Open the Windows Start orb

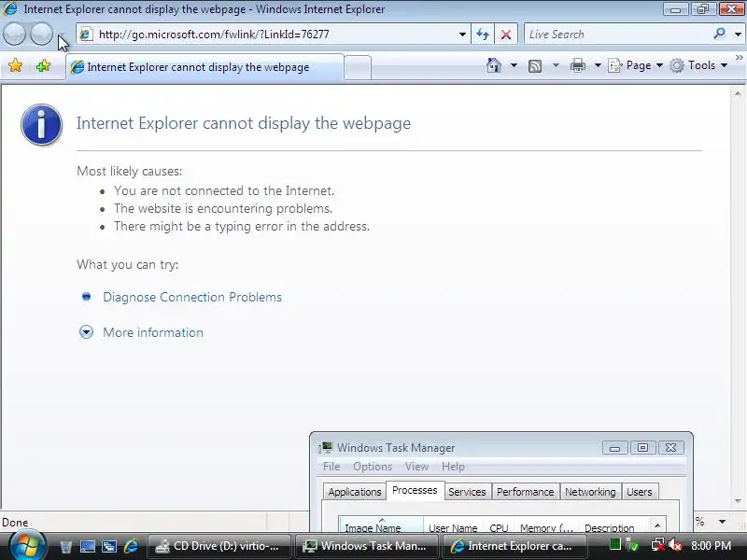pyautogui.click(x=26, y=545)
